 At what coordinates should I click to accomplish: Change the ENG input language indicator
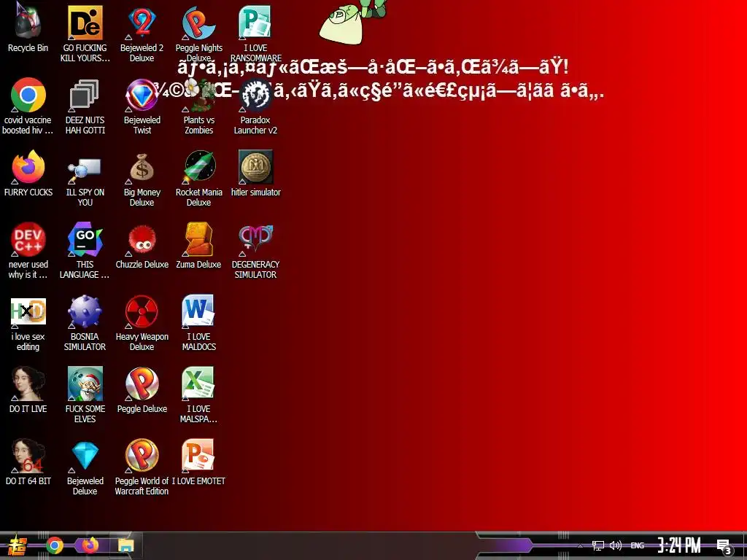(638, 545)
